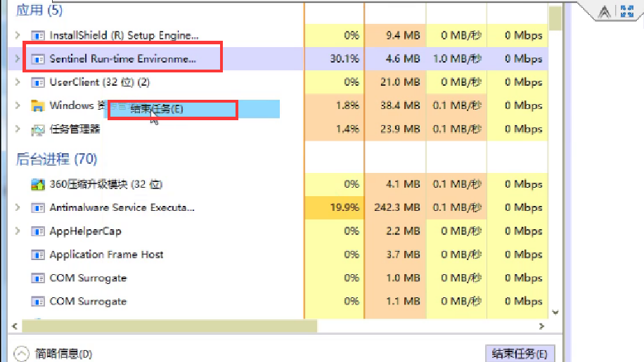Expand the UserClient (32 位) process group
This screenshot has height=362, width=644.
coord(18,82)
